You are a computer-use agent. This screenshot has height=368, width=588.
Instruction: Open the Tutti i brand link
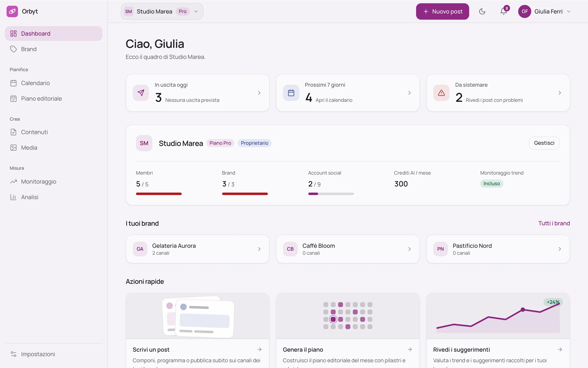[x=554, y=223]
